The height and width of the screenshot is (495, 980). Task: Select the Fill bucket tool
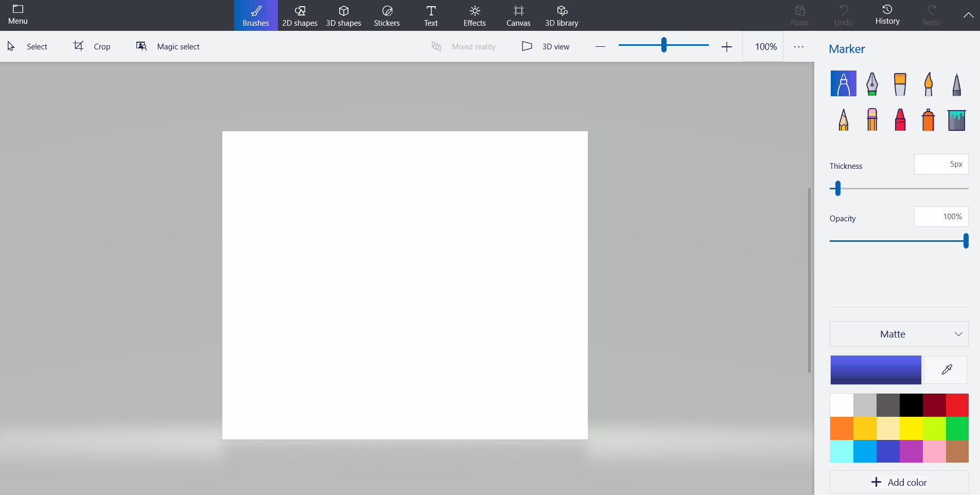[x=956, y=120]
